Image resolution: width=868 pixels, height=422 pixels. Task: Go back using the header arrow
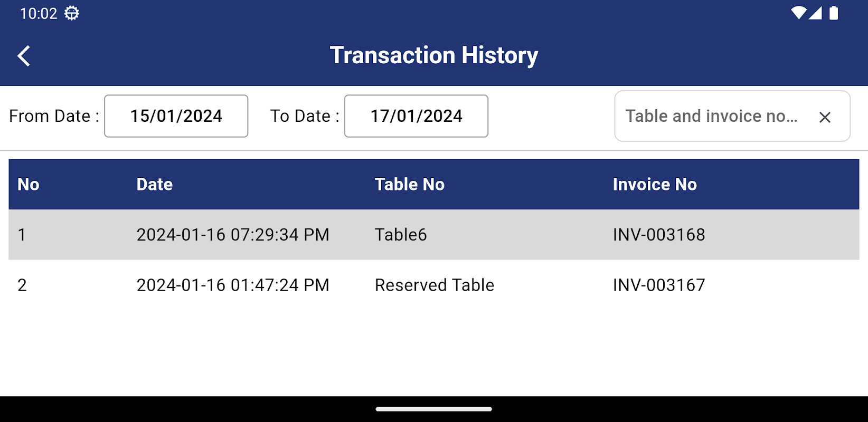point(24,55)
